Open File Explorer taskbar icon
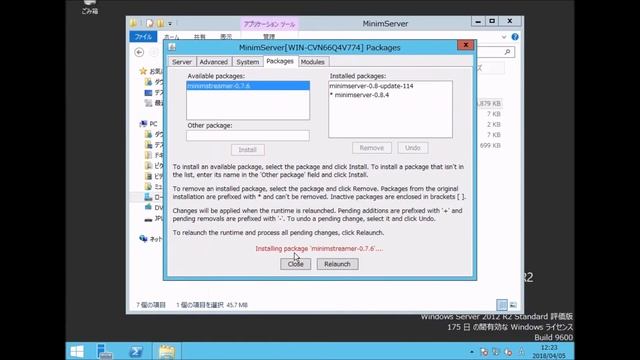The height and width of the screenshot is (360, 640). point(167,351)
